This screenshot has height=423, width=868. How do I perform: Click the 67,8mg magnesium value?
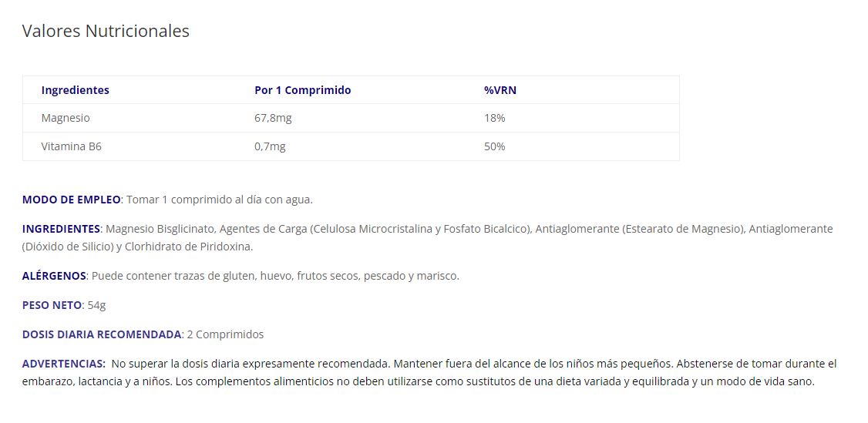pos(273,118)
